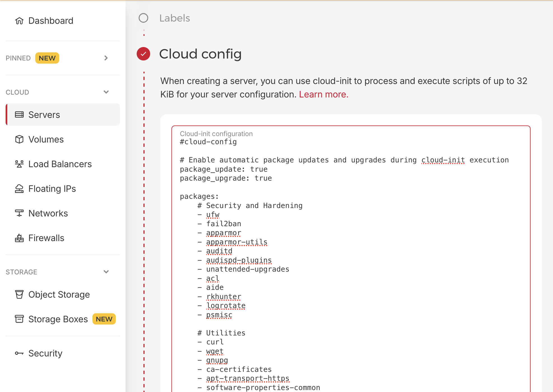The image size is (553, 392).
Task: Click the Object Storage bucket icon
Action: [19, 294]
